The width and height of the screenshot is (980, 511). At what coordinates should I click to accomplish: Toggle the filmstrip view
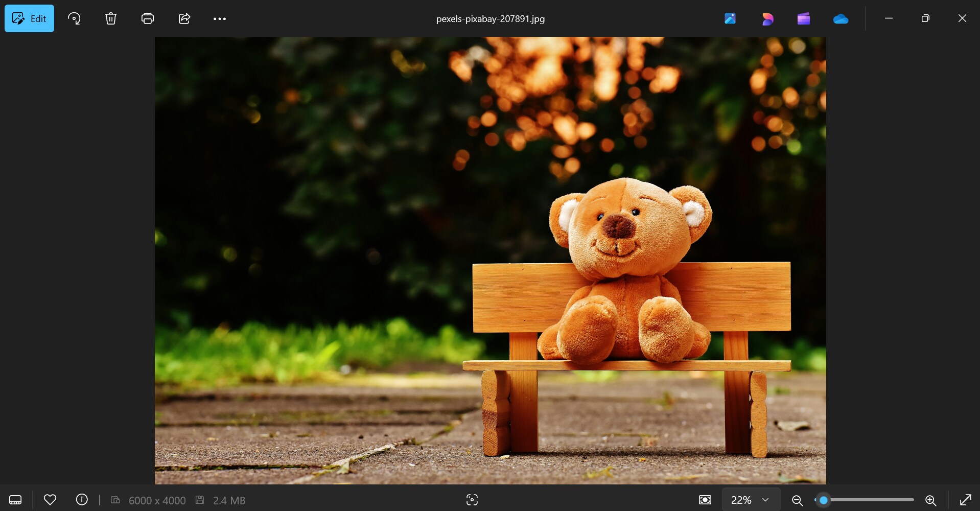coord(15,500)
